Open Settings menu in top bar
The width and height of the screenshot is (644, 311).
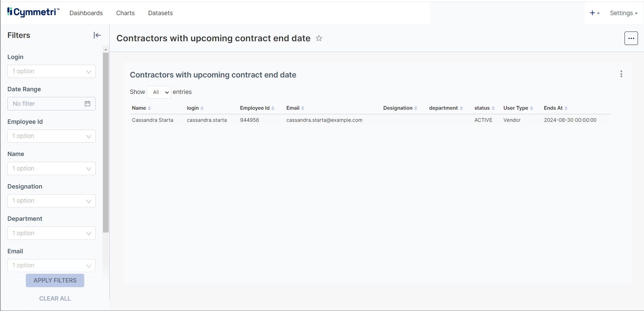(624, 13)
